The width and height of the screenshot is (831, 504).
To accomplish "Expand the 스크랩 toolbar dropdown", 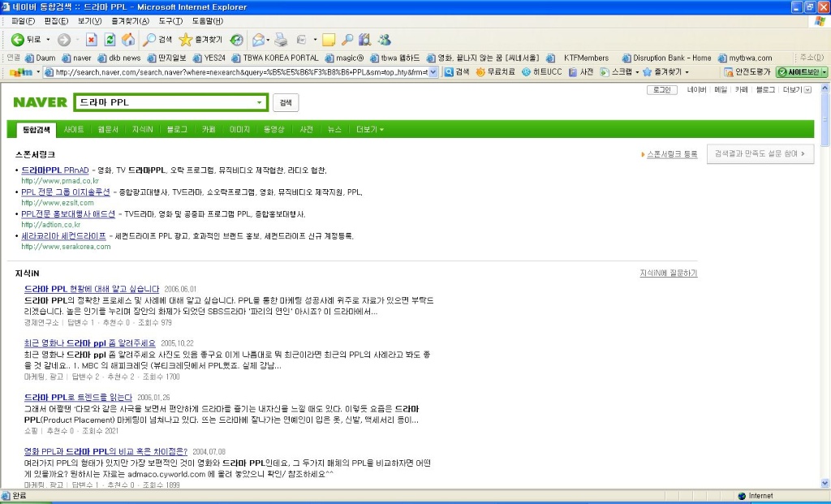I will coord(637,72).
